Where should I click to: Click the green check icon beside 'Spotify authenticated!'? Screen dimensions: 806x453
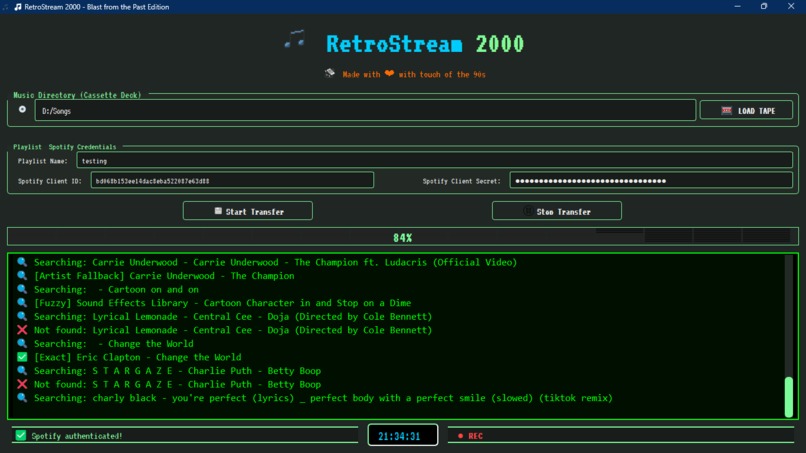click(21, 436)
